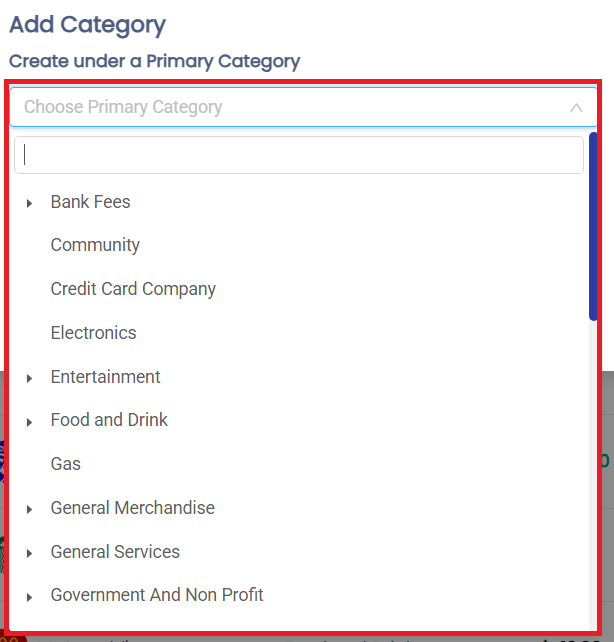The width and height of the screenshot is (614, 642).
Task: Select the Bank Fees category
Action: click(91, 202)
